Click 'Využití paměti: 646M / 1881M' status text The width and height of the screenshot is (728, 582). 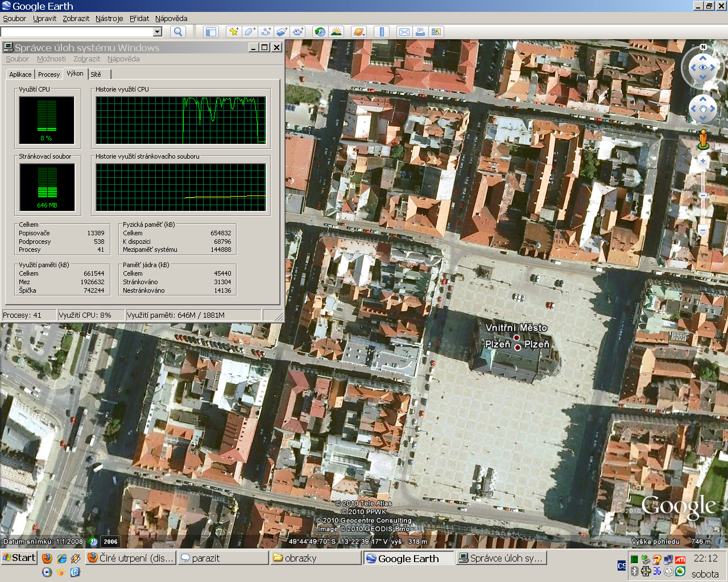pos(176,315)
